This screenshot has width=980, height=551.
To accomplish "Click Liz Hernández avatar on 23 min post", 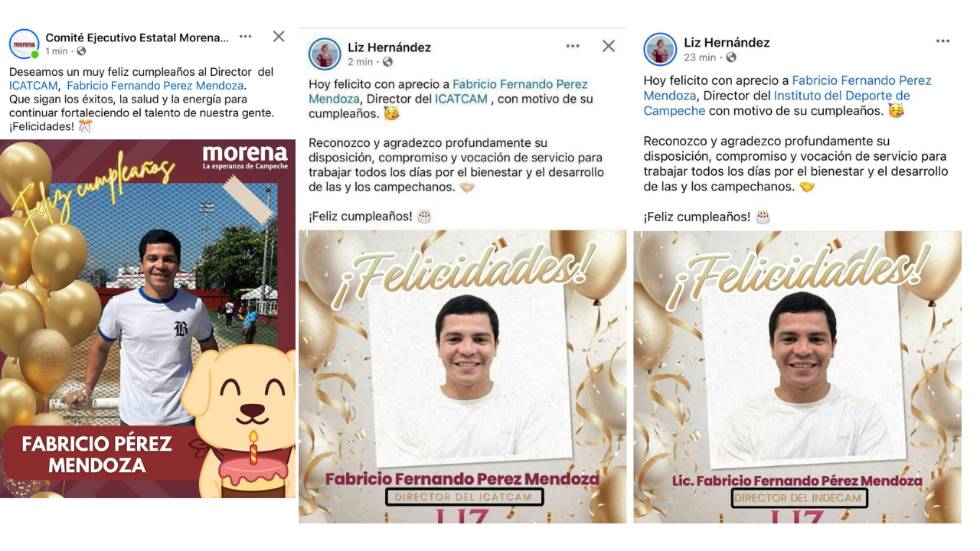I will tap(660, 49).
